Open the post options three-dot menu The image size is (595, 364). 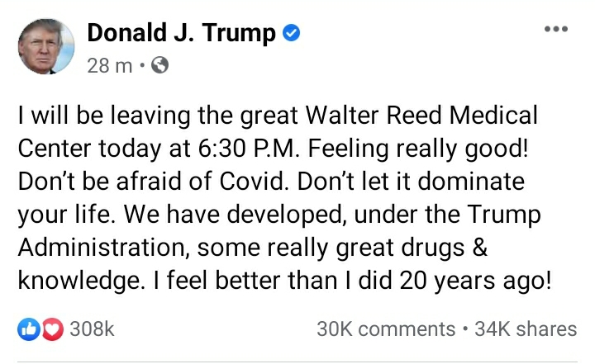[556, 29]
